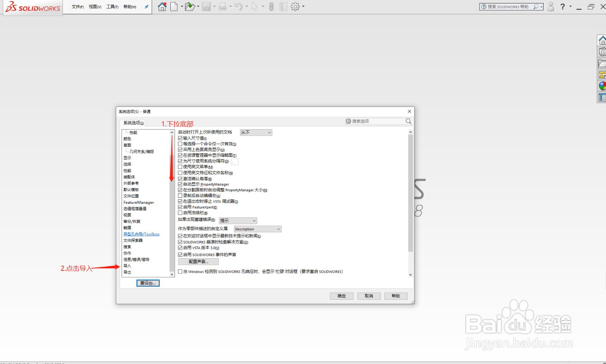Enable 启用冻结栏 checkbox

click(x=180, y=213)
